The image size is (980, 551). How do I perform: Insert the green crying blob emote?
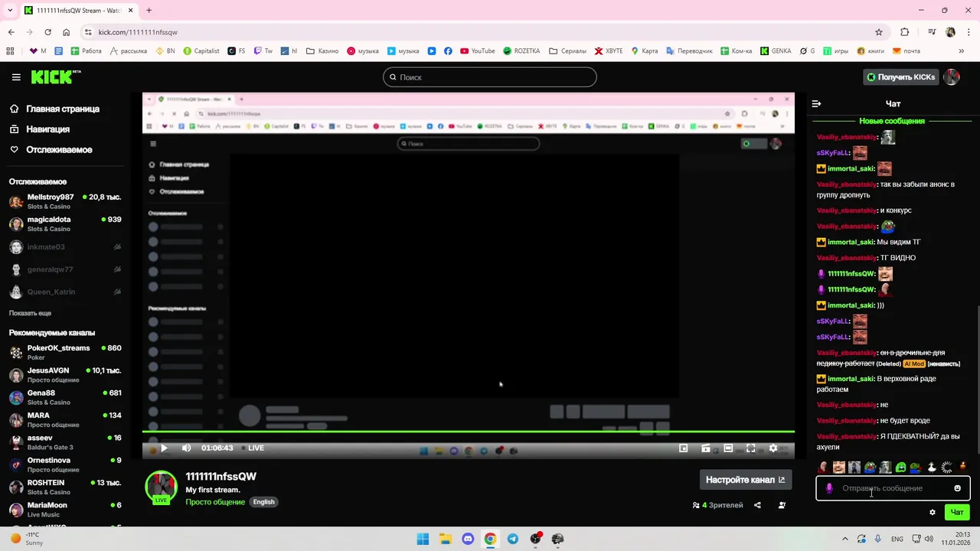(x=900, y=467)
